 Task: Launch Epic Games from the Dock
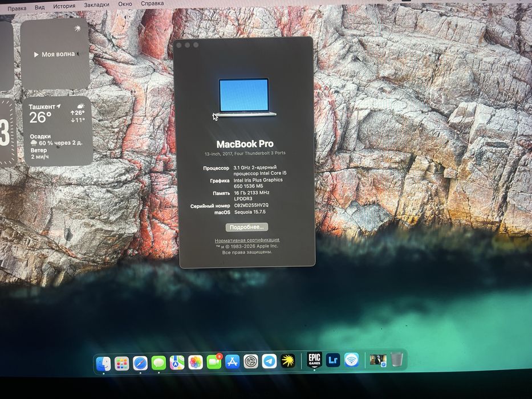pos(315,360)
